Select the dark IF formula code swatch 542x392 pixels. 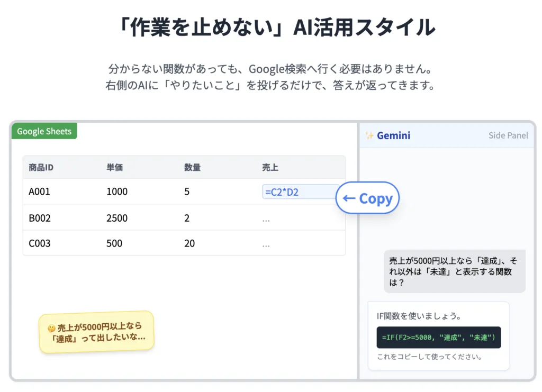(438, 338)
